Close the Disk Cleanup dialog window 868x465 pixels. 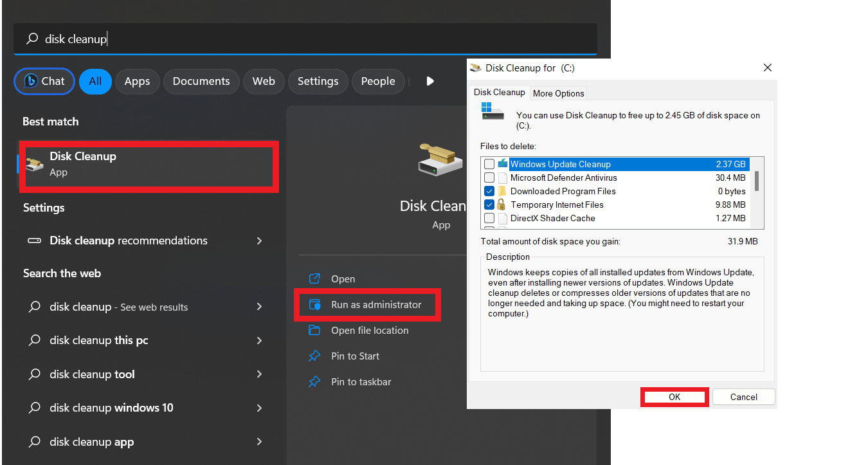click(767, 68)
